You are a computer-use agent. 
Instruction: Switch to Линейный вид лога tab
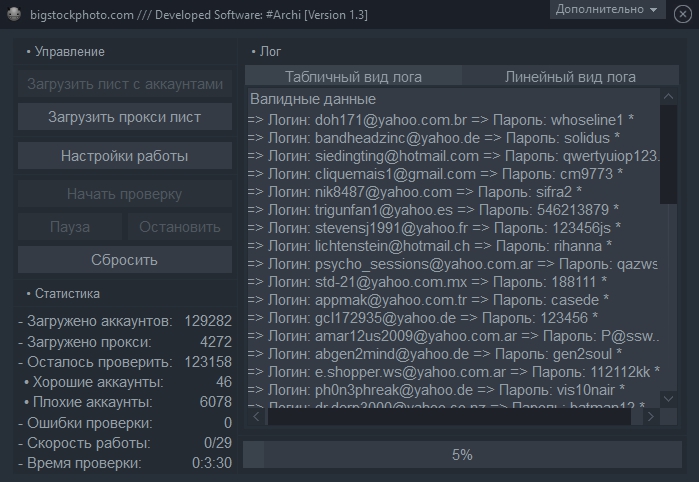coord(570,77)
